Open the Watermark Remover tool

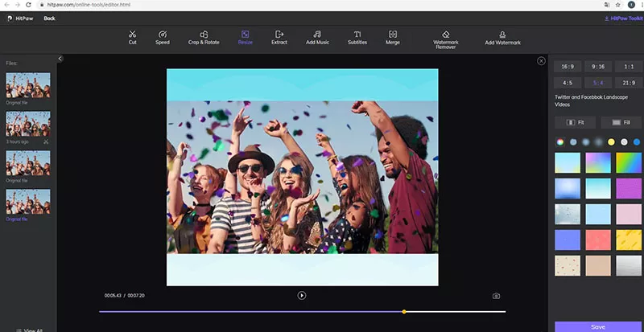[446, 39]
